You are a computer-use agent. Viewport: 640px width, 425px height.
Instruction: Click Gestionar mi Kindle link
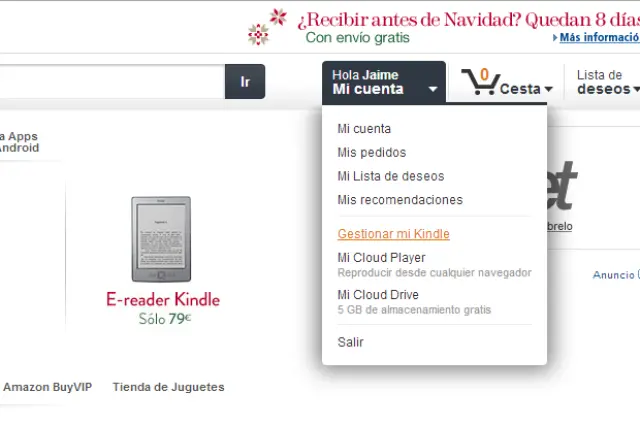pyautogui.click(x=393, y=234)
